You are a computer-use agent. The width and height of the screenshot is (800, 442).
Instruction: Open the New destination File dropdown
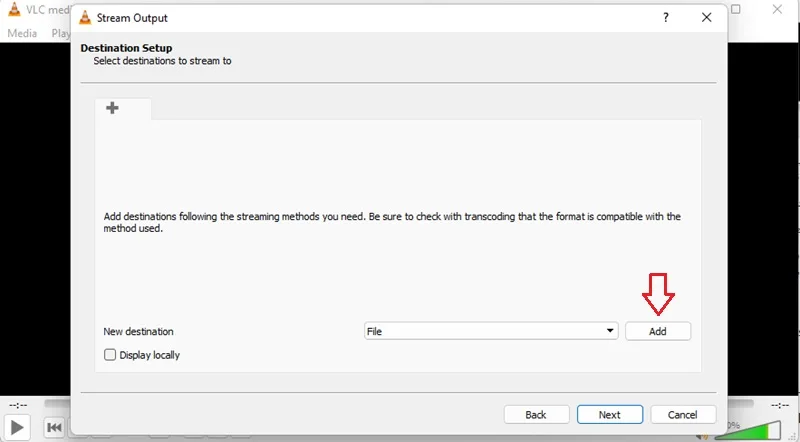click(x=491, y=331)
